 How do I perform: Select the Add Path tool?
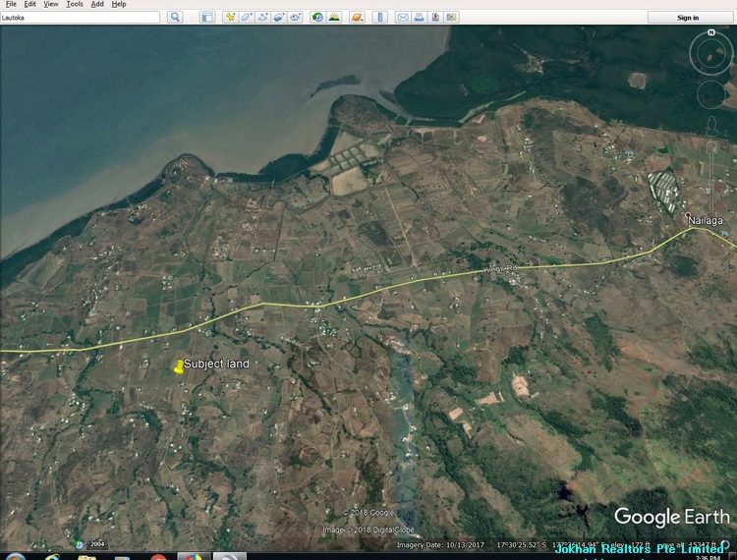pyautogui.click(x=263, y=17)
